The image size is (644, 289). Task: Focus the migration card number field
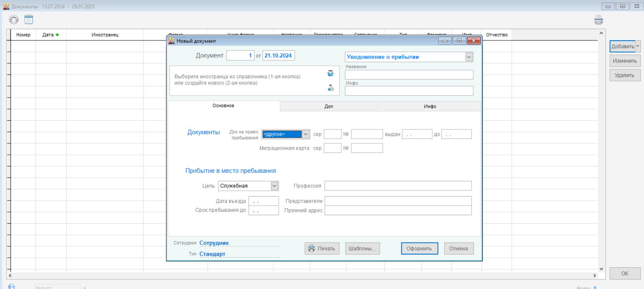pyautogui.click(x=367, y=148)
